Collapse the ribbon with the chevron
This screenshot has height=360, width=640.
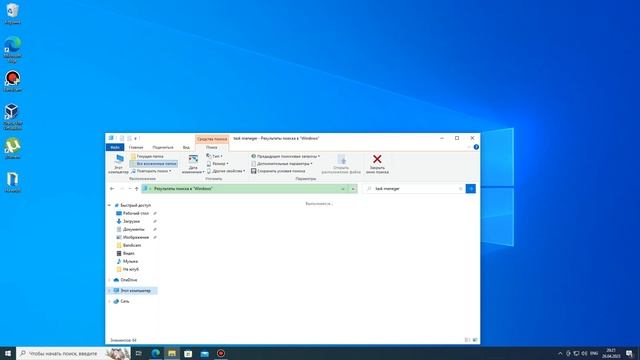coord(469,147)
